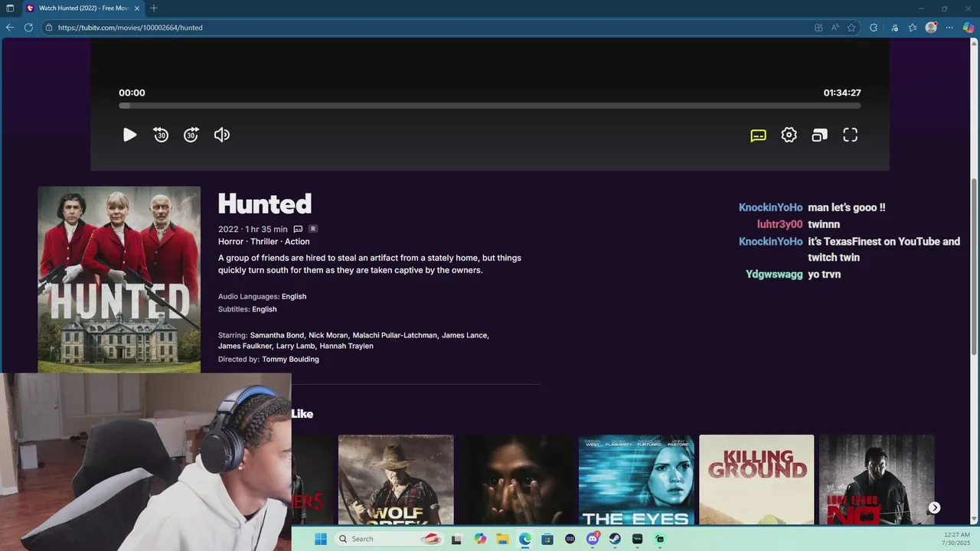Open the Edge profile avatar
The image size is (980, 551).
931,28
